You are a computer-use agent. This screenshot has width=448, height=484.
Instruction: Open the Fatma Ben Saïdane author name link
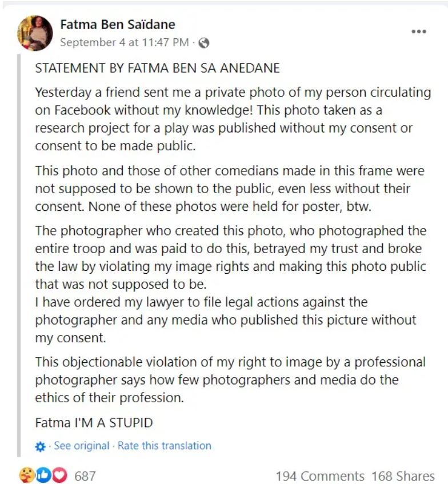point(118,25)
